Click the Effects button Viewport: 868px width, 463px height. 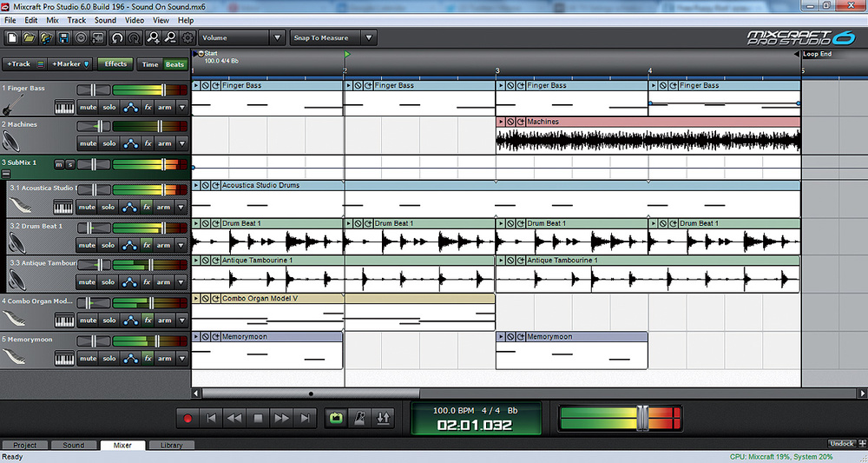[115, 64]
